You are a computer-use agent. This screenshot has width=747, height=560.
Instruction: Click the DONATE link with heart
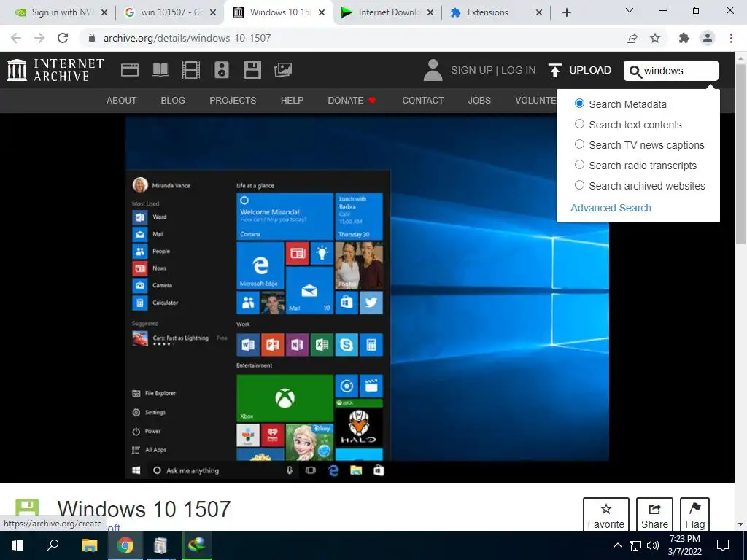point(352,101)
